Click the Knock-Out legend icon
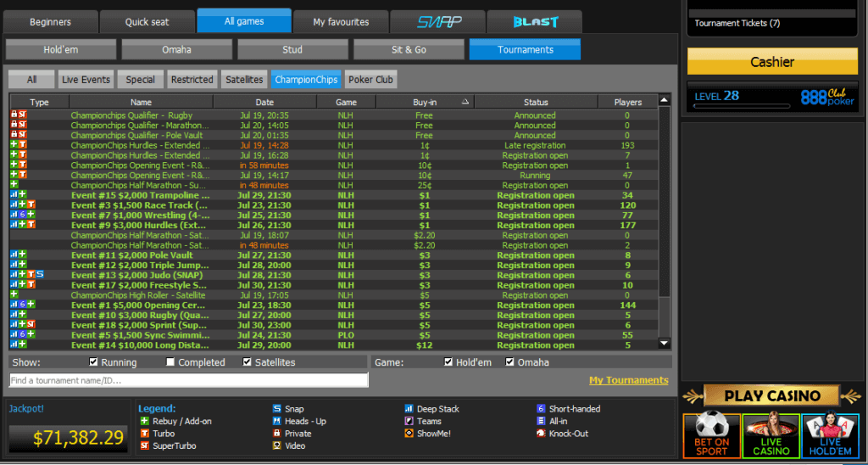Viewport: 868px width, 465px height. [x=541, y=434]
